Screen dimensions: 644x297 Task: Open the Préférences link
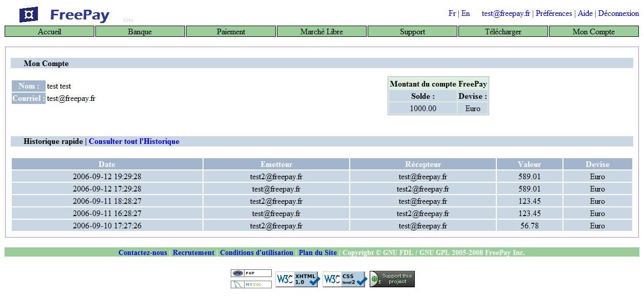tap(554, 14)
